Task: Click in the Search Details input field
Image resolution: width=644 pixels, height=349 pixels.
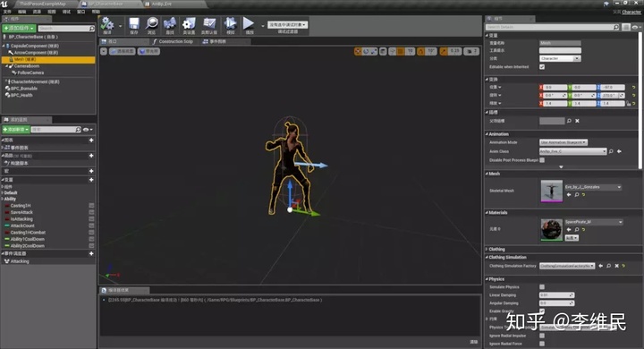Action: (552, 27)
